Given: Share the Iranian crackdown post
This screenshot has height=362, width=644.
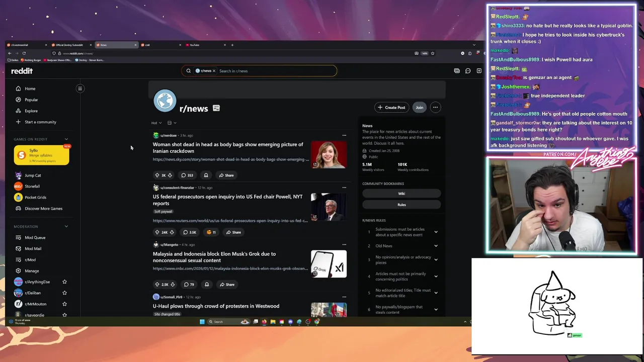Looking at the screenshot, I should 226,175.
